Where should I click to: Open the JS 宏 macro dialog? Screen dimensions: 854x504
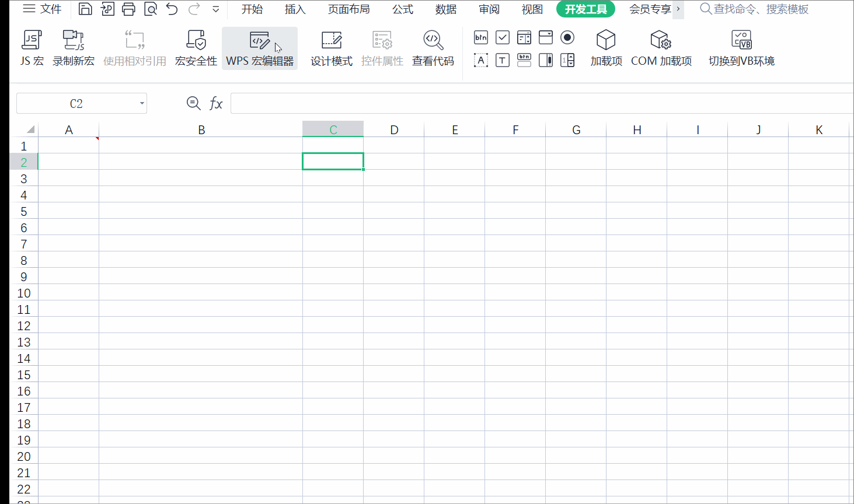coord(32,48)
